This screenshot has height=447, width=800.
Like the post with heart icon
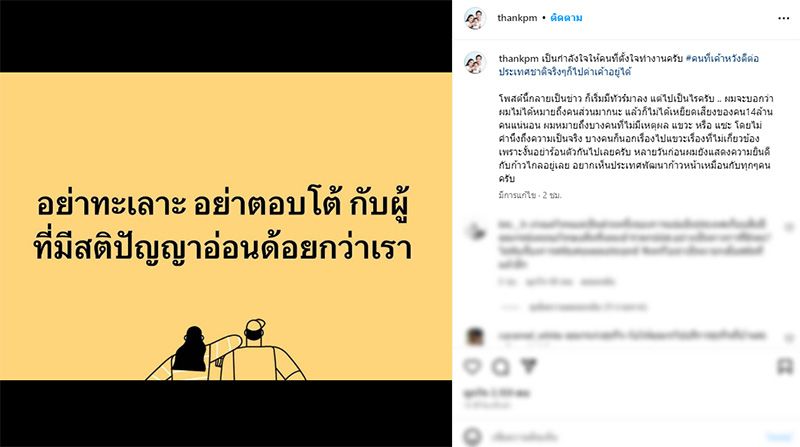[x=472, y=366]
